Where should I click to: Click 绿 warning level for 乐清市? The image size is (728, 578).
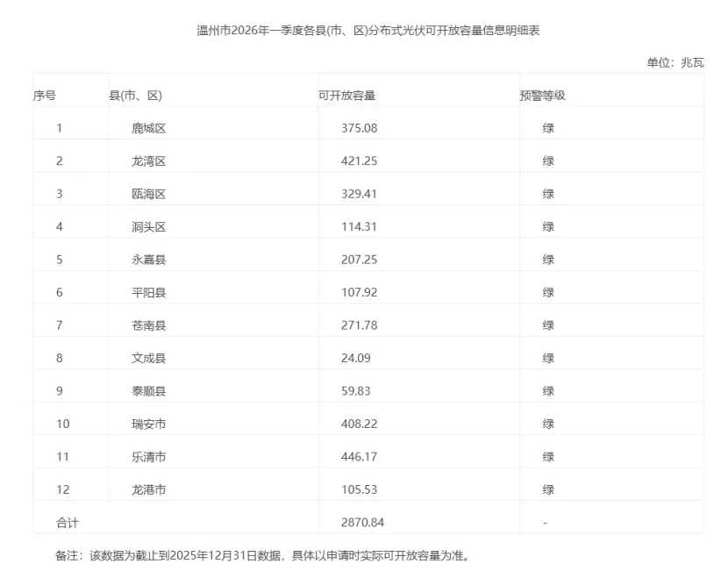pos(548,457)
